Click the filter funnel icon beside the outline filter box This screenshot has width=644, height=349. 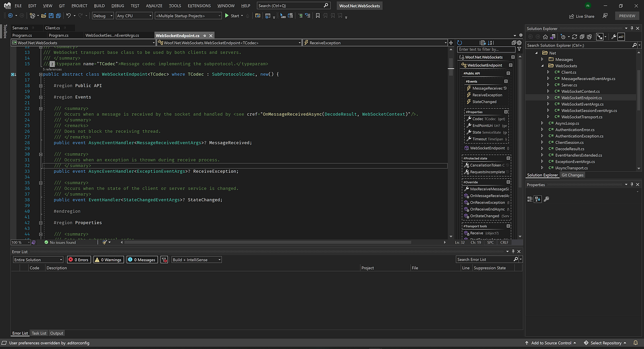click(x=519, y=49)
